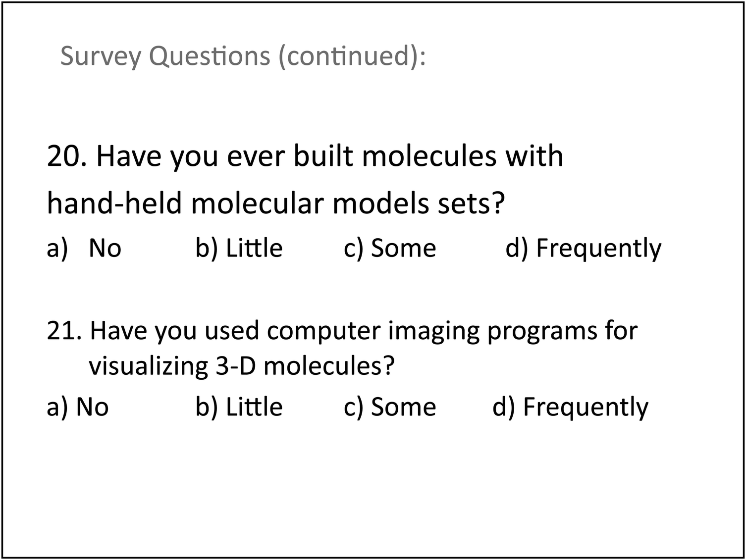Image resolution: width=746 pixels, height=560 pixels.
Task: Click the 'Survey Questions (continued):' heading
Action: 243,56
